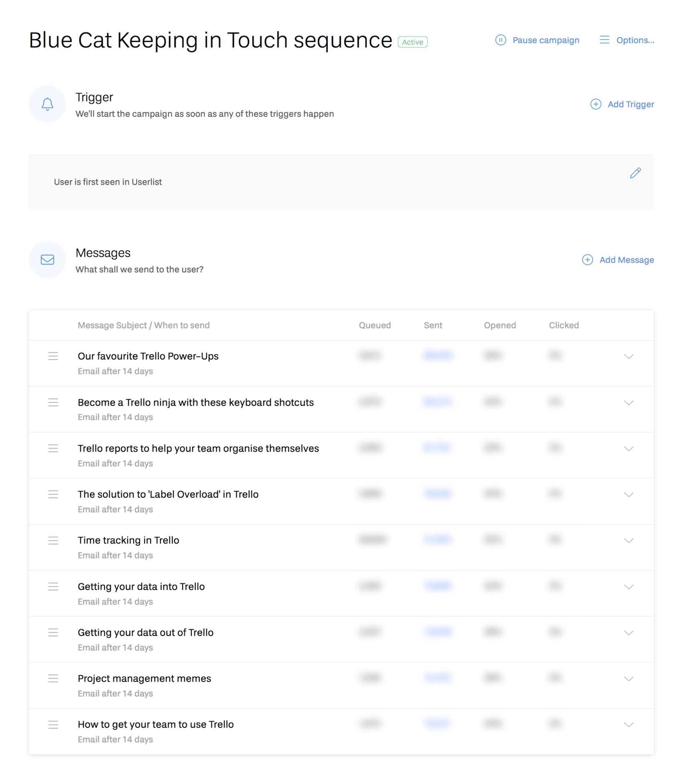684x784 pixels.
Task: Grab the drag handle of Time tracking in Trello
Action: (x=53, y=541)
